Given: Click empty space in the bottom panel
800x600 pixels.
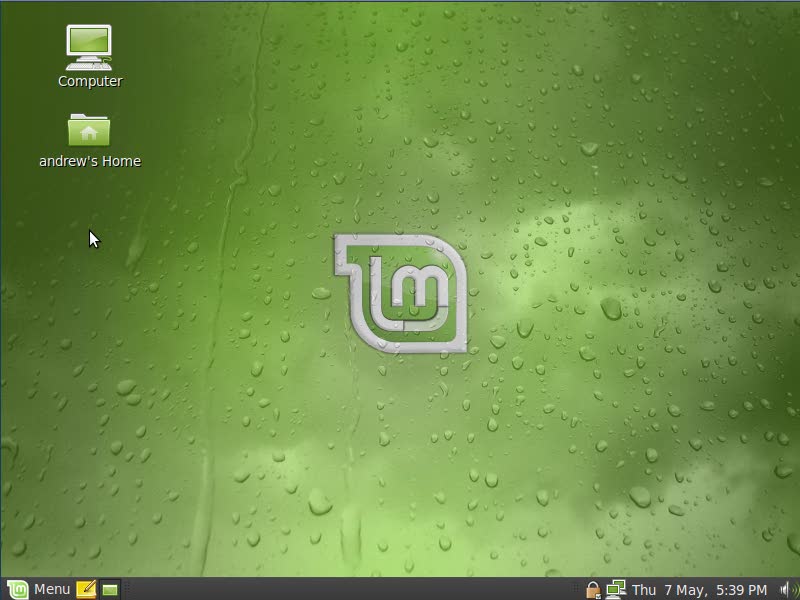Looking at the screenshot, I should pos(350,589).
